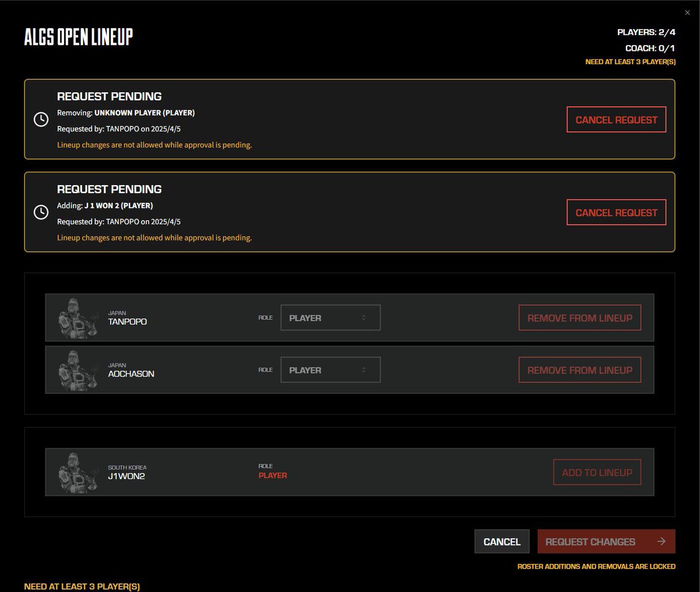Click the bottom-left NEED AT LEAST 3 PLAYER(S) warning

point(82,586)
